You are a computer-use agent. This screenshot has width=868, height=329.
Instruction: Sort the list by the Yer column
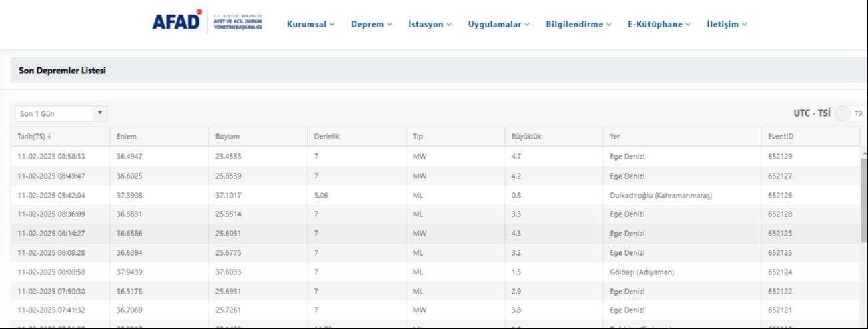pyautogui.click(x=615, y=137)
